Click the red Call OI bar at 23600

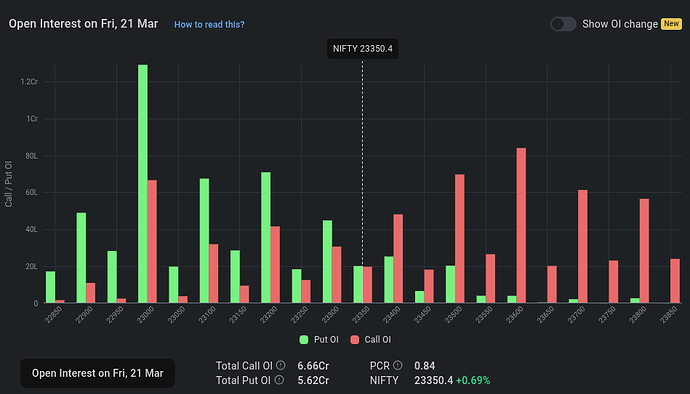pyautogui.click(x=521, y=225)
